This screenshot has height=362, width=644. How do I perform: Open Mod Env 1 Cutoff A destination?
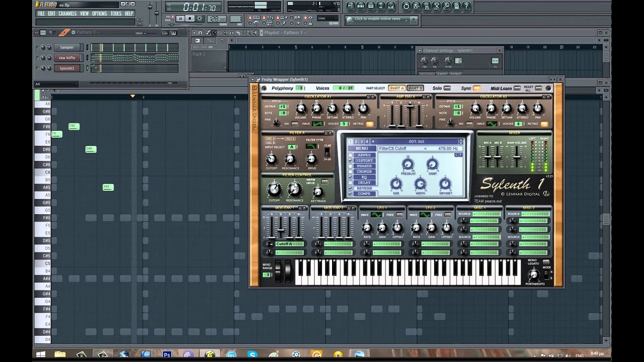coord(290,244)
